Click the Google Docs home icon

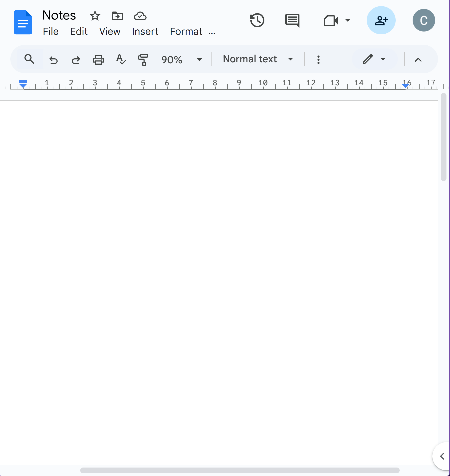(x=23, y=22)
